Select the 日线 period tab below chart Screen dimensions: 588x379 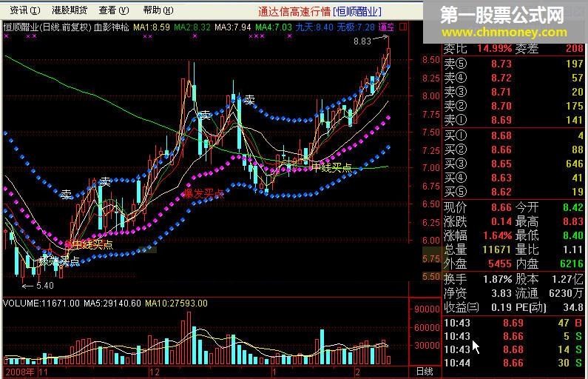pyautogui.click(x=425, y=372)
